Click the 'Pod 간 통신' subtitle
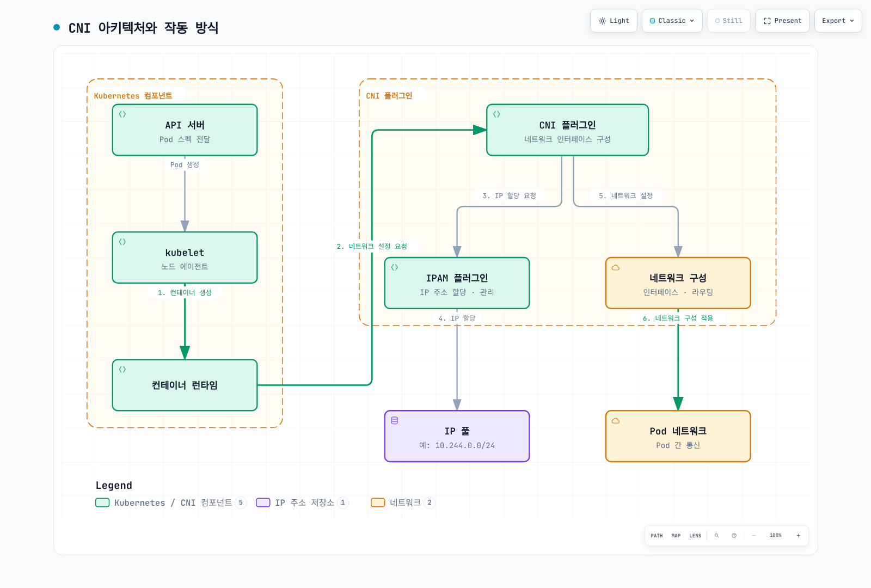 [x=678, y=445]
